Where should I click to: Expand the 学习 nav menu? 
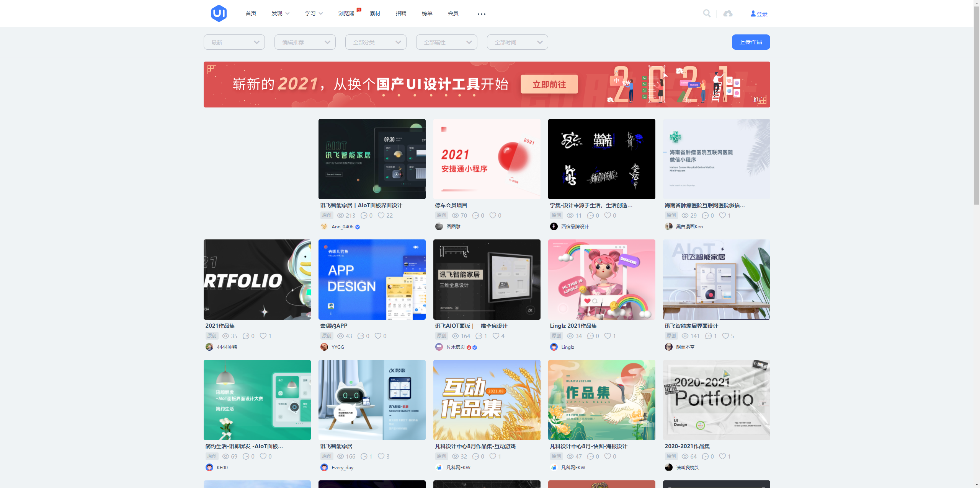(x=314, y=13)
